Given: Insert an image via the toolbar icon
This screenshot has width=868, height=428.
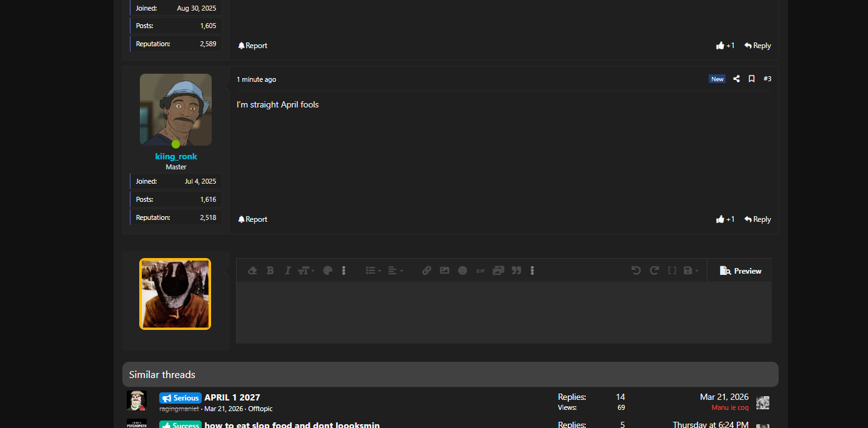Looking at the screenshot, I should [444, 271].
